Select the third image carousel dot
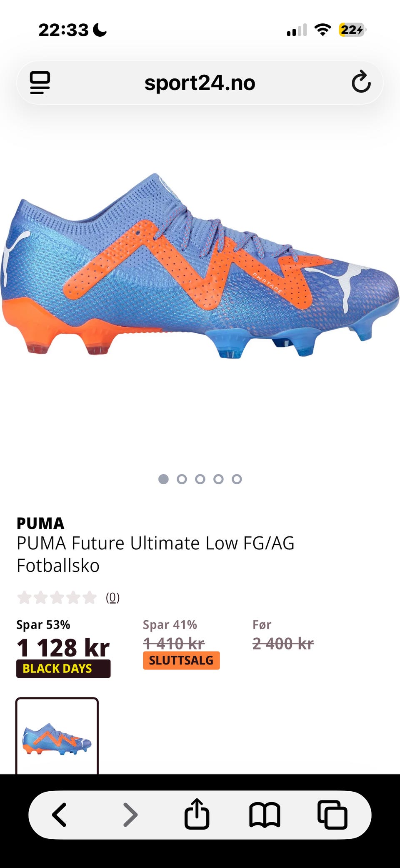Viewport: 400px width, 868px height. [x=200, y=479]
